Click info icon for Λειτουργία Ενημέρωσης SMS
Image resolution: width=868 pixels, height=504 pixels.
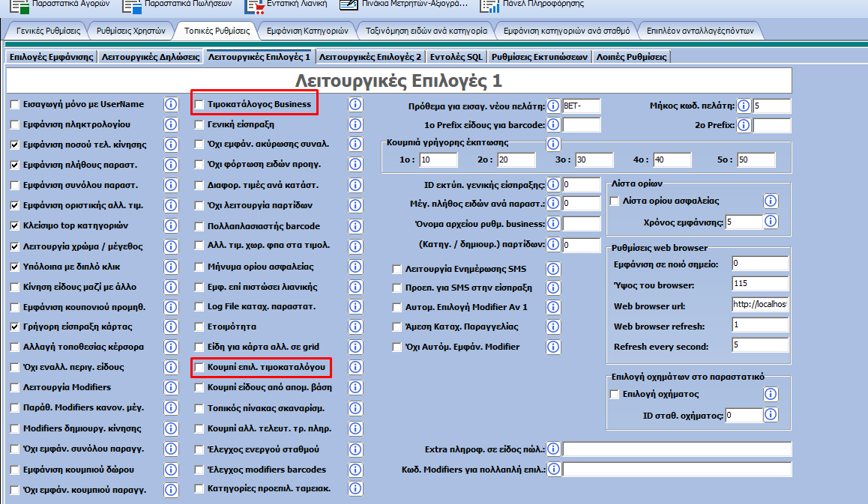pos(553,269)
